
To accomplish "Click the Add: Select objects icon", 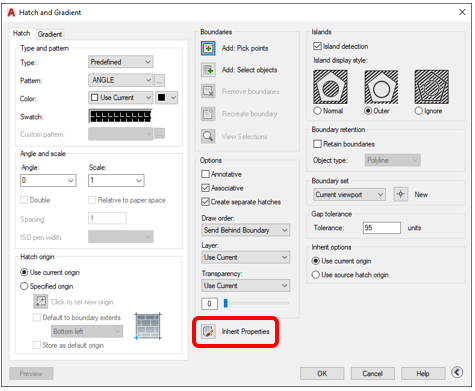I will [x=208, y=70].
